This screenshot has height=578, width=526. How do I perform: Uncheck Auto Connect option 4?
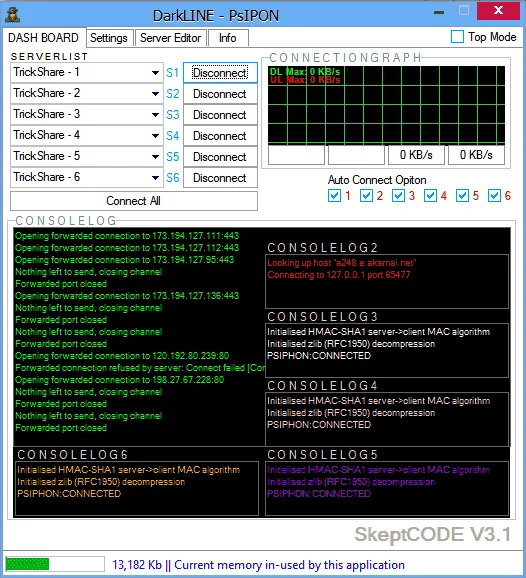(x=431, y=195)
